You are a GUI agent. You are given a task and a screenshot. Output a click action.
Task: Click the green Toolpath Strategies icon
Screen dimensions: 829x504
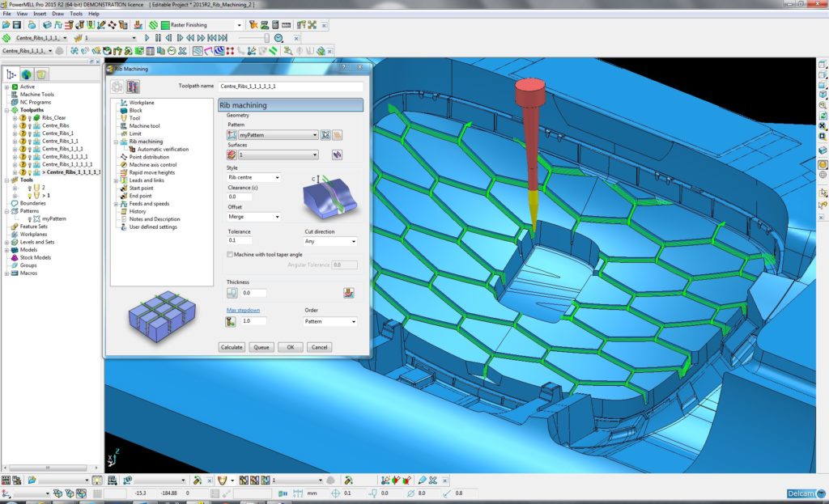click(153, 25)
